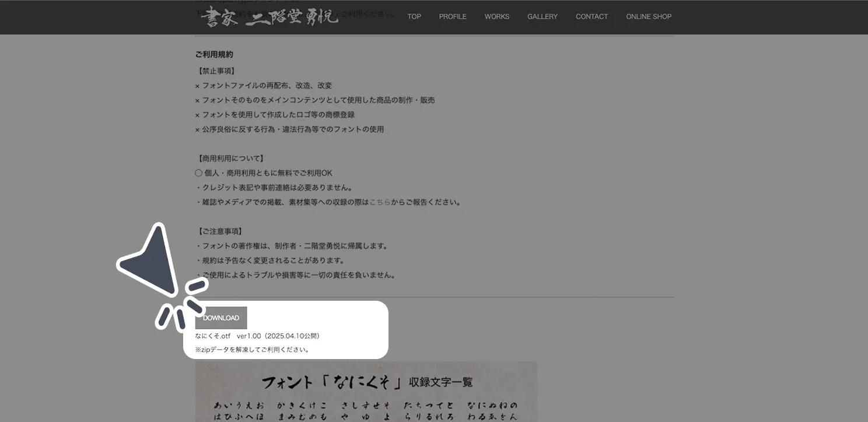Select the ご利用規約 heading text

(x=214, y=54)
